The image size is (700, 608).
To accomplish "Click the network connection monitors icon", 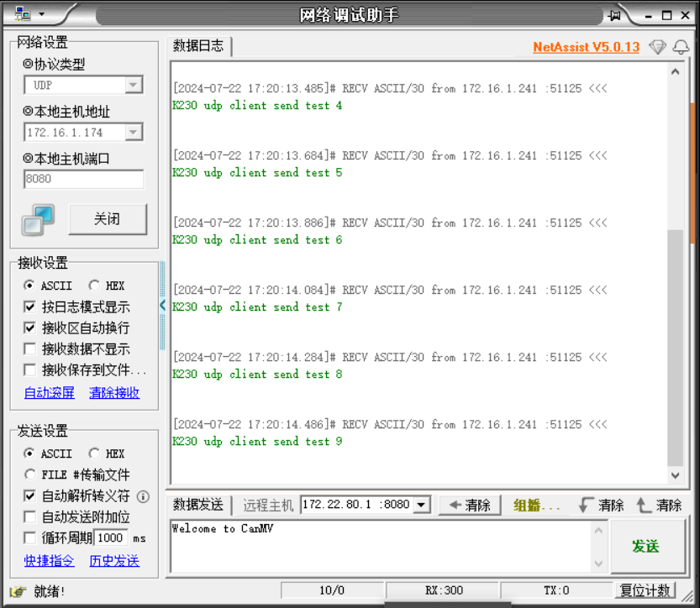I will (x=38, y=220).
